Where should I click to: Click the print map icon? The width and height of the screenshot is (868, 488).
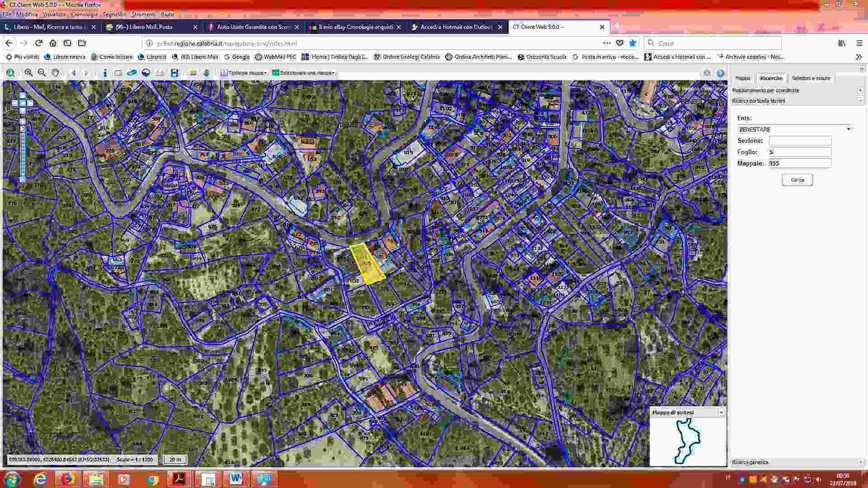coord(707,73)
